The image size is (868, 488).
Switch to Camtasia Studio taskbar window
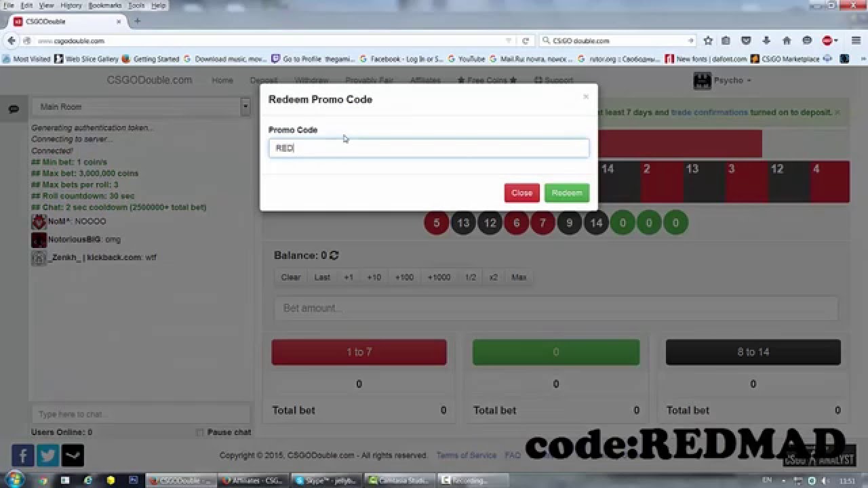coord(399,481)
